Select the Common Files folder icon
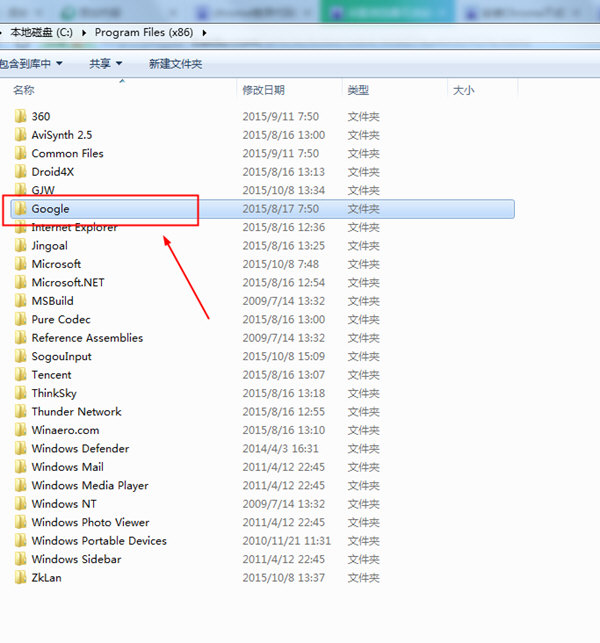 (x=21, y=153)
